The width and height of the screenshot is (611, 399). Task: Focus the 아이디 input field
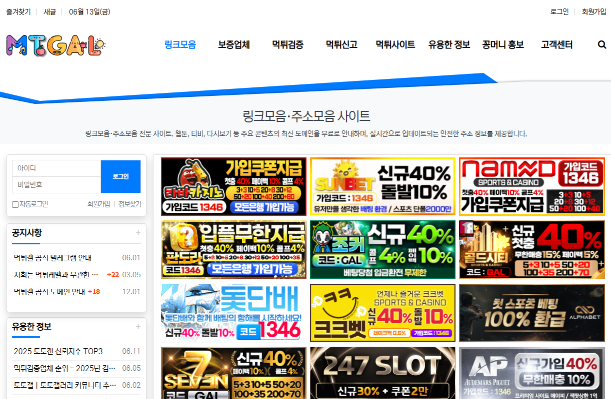[57, 168]
